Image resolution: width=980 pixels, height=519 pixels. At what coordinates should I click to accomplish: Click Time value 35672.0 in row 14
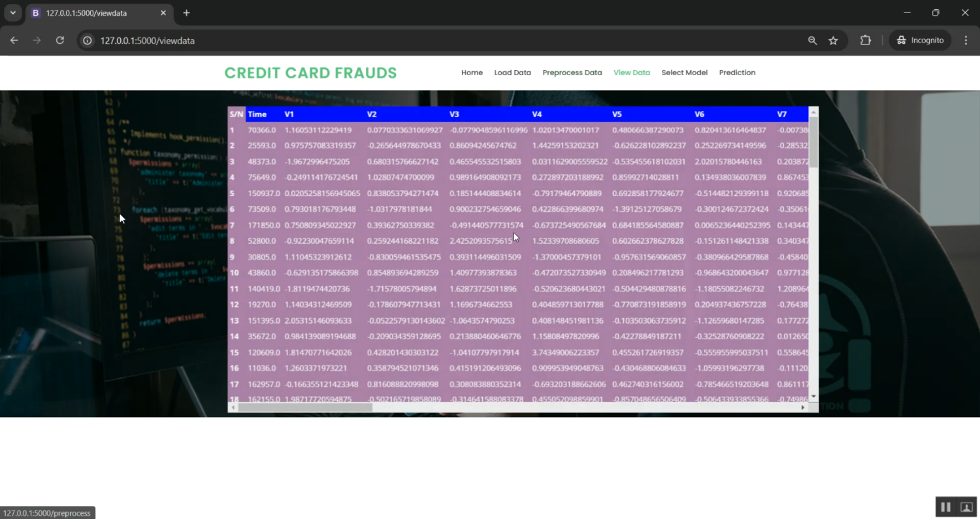[x=262, y=336]
